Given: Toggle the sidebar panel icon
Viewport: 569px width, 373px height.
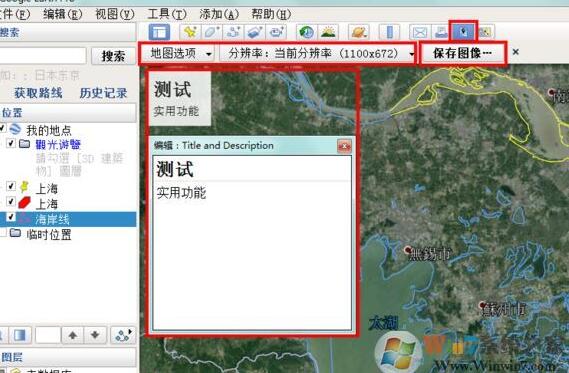Looking at the screenshot, I should pyautogui.click(x=159, y=32).
